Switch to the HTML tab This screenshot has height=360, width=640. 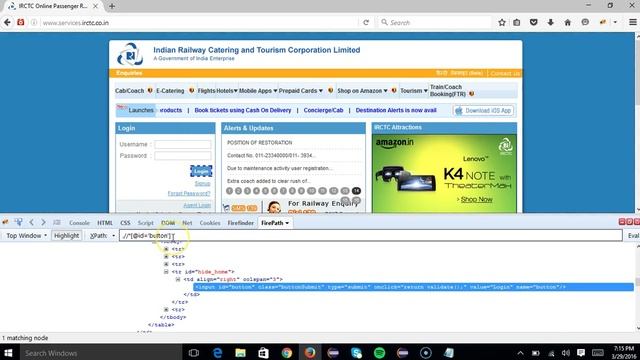(105, 223)
